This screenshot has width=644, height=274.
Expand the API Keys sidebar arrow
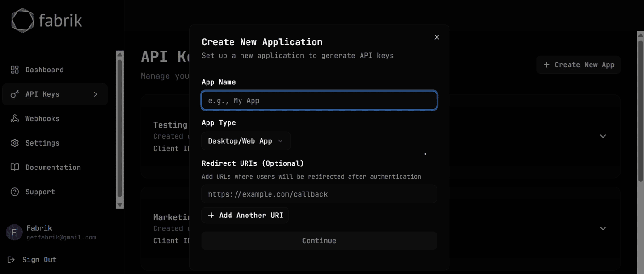96,94
